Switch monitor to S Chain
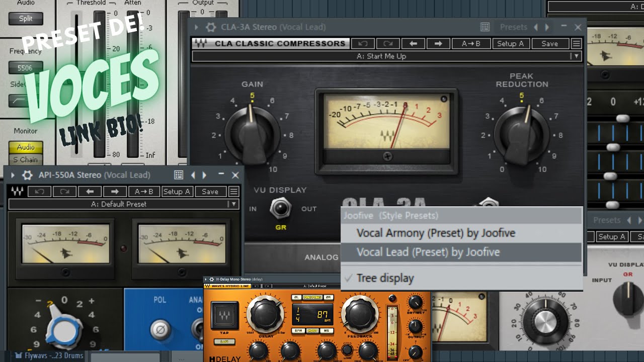Screen dimensions: 644x362 tap(26, 160)
